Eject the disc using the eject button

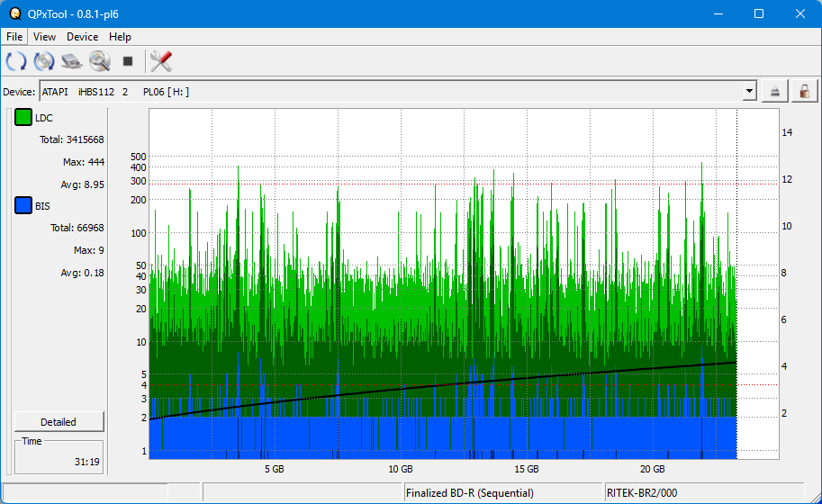(x=775, y=91)
